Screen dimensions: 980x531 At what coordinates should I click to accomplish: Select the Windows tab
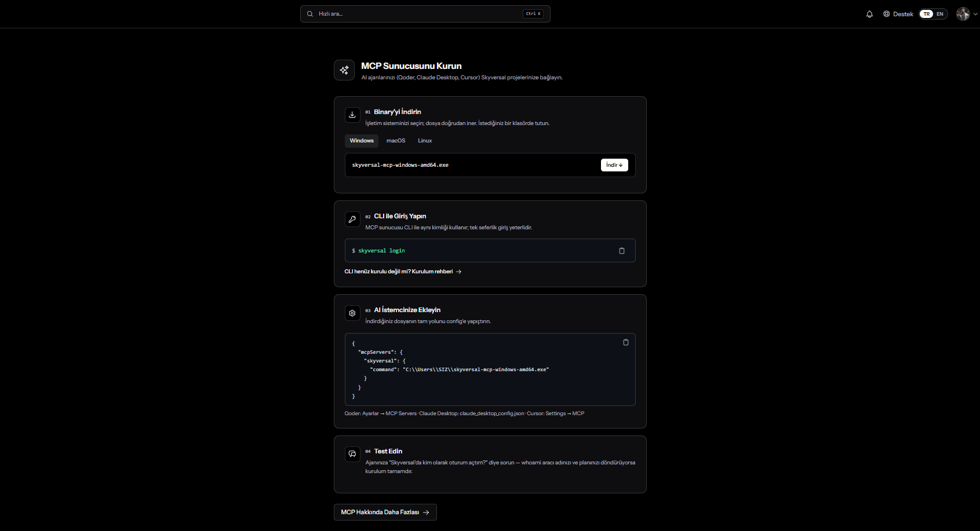(362, 141)
